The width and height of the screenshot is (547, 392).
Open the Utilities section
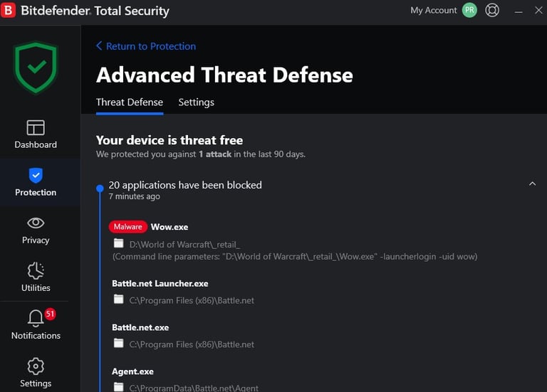click(x=36, y=277)
